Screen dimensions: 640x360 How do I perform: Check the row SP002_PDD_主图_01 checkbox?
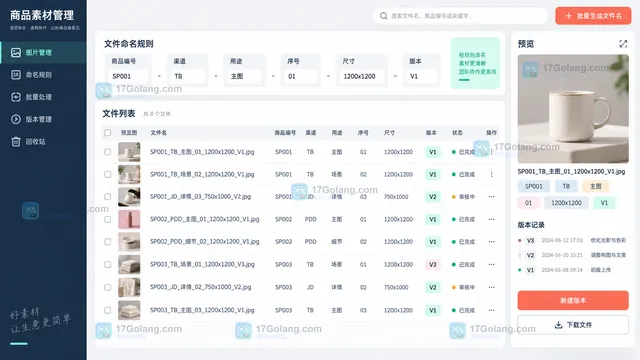tap(108, 219)
